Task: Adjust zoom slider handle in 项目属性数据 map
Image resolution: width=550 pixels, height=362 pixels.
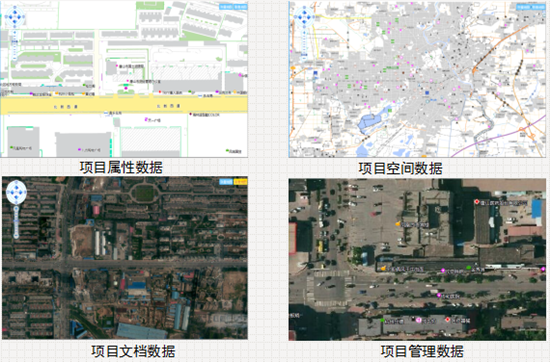Action: (x=14, y=42)
